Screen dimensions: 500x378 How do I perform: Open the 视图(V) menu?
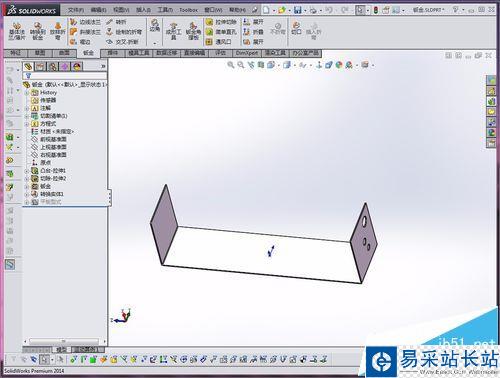pyautogui.click(x=121, y=10)
